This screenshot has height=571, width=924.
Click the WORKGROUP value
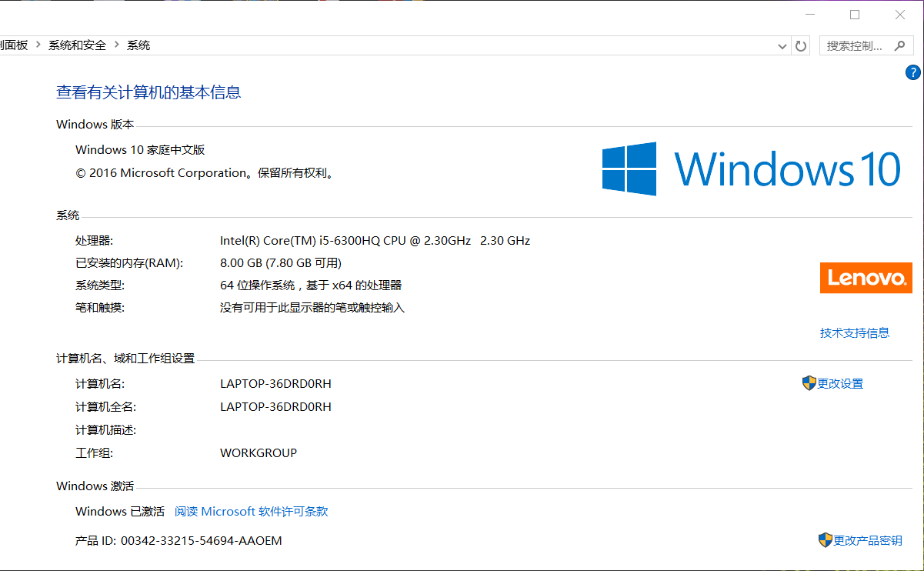tap(259, 452)
